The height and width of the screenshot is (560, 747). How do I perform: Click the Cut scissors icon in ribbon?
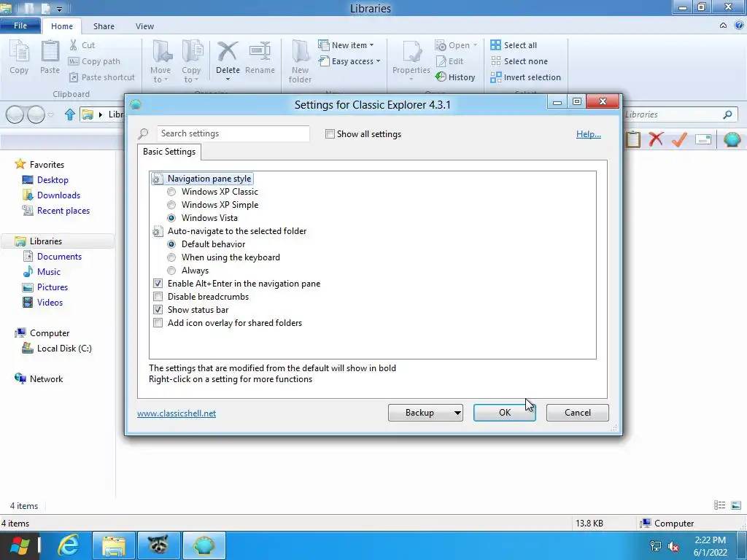pos(74,44)
